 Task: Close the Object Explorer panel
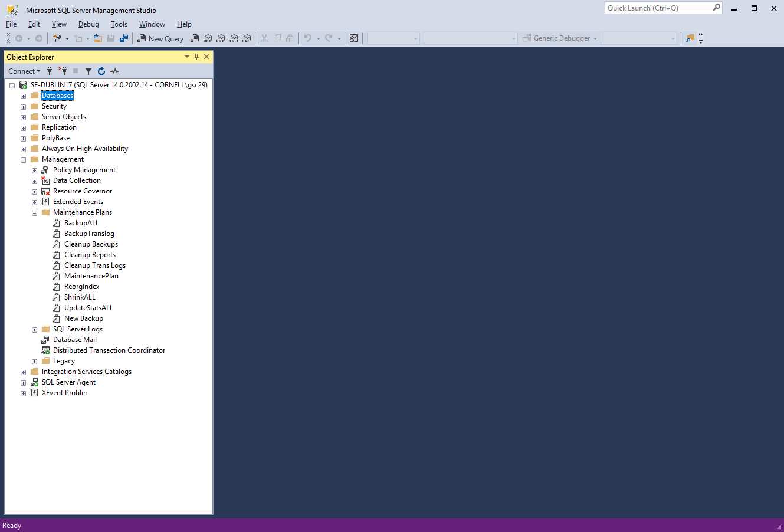(x=206, y=57)
